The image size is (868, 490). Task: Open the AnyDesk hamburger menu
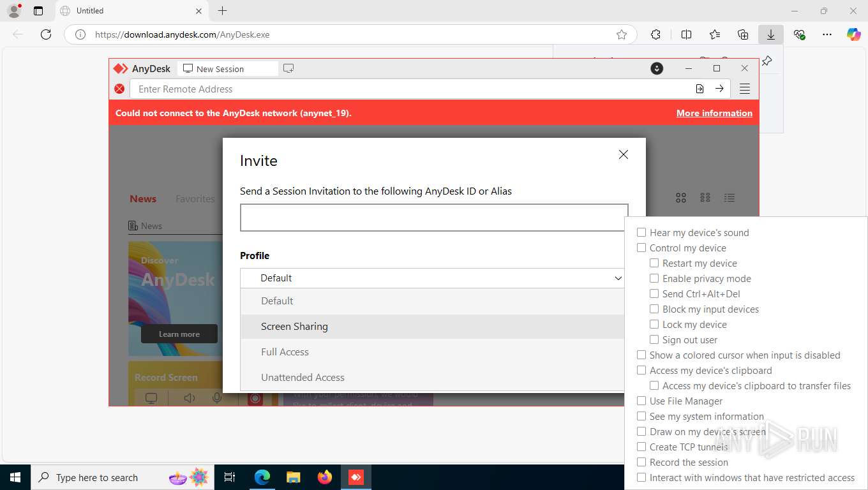click(745, 89)
